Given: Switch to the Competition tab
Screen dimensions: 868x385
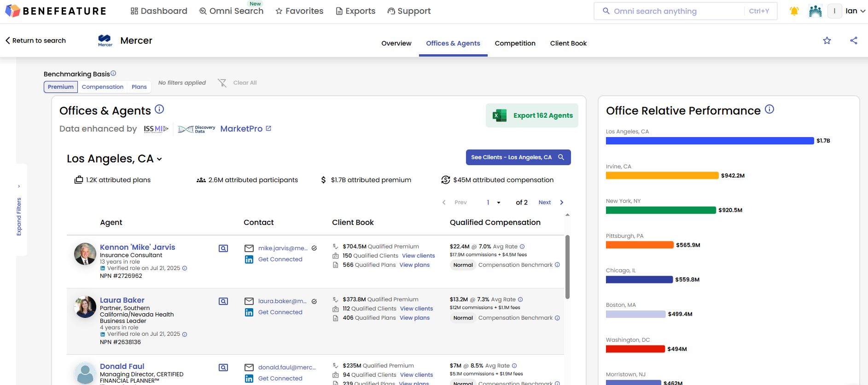Looking at the screenshot, I should pos(515,43).
